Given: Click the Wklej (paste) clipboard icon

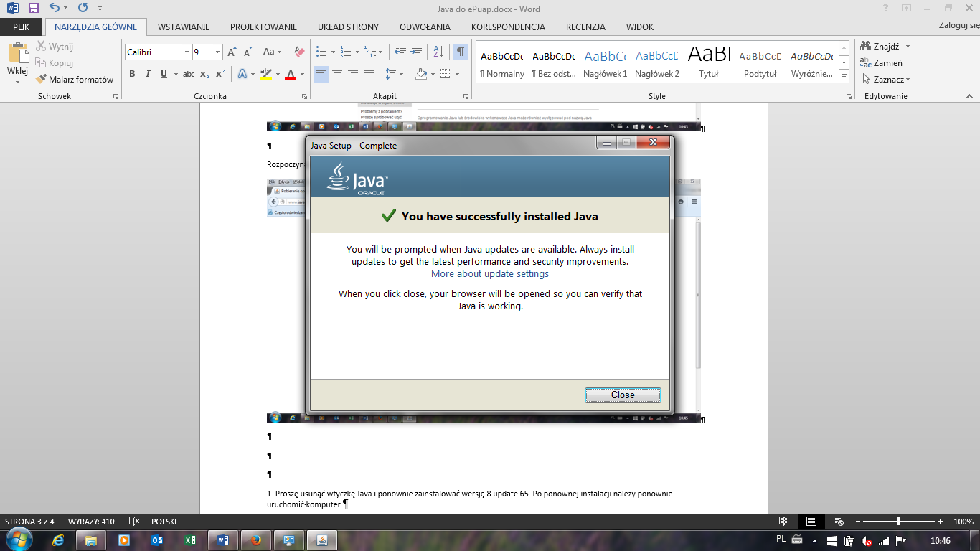Looking at the screenshot, I should [17, 52].
